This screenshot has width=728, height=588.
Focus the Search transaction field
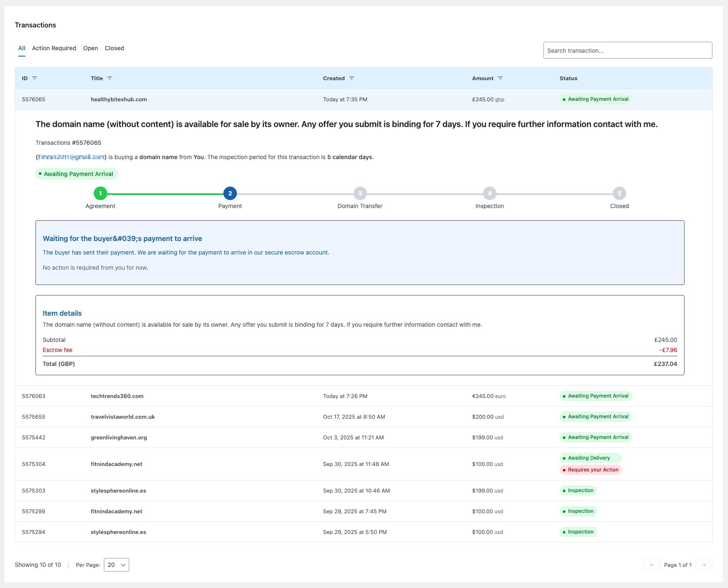click(627, 50)
